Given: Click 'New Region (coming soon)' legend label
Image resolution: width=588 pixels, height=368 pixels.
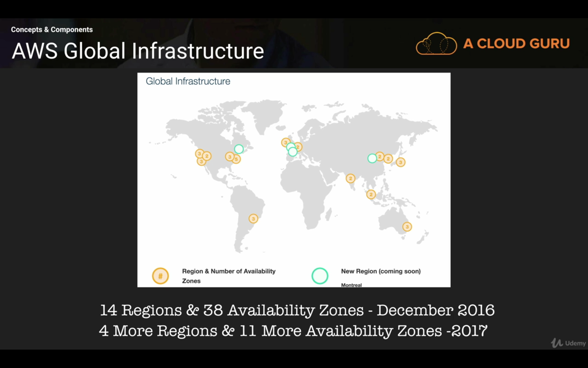Looking at the screenshot, I should tap(381, 271).
